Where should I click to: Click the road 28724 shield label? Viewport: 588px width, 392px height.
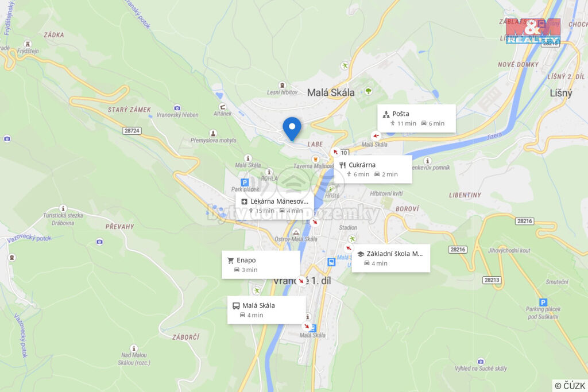coord(131,131)
